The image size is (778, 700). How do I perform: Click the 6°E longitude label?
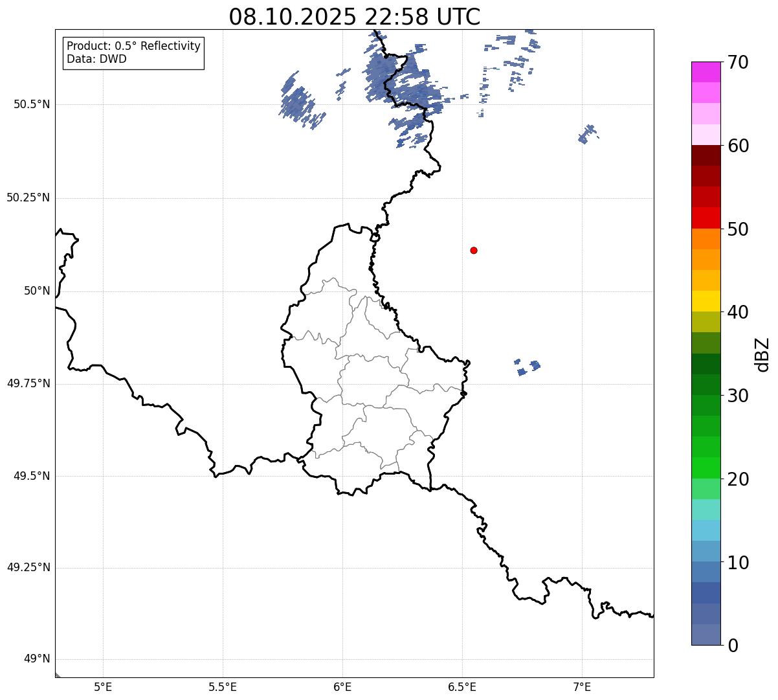(x=342, y=686)
